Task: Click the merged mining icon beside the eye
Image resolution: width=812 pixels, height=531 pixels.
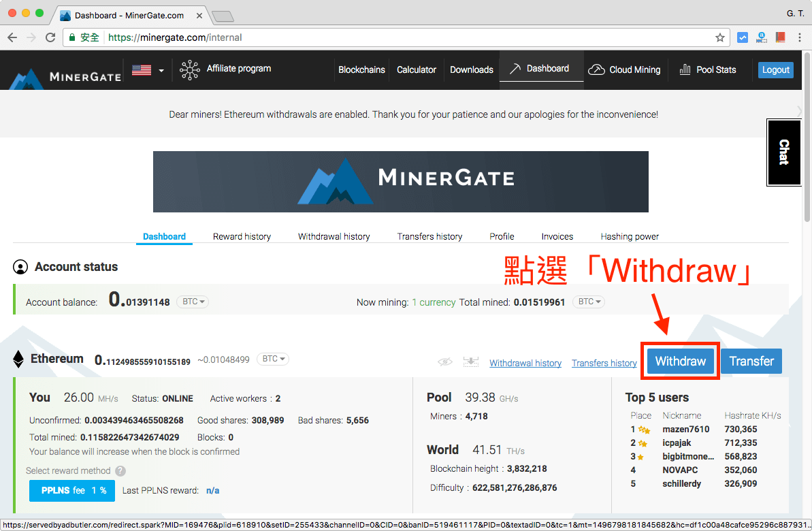Action: pyautogui.click(x=470, y=362)
